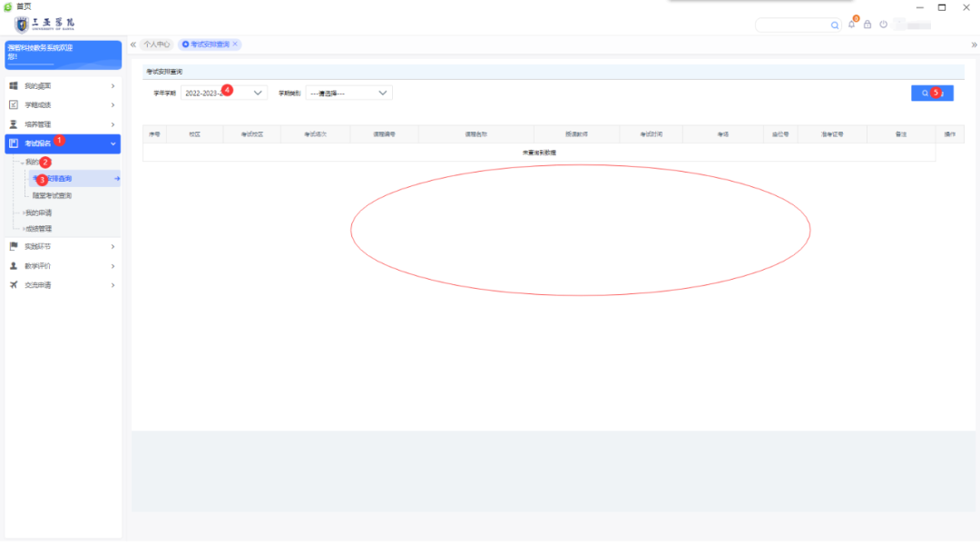Click the blue query search button
Screen dimensions: 980x544
pos(932,93)
